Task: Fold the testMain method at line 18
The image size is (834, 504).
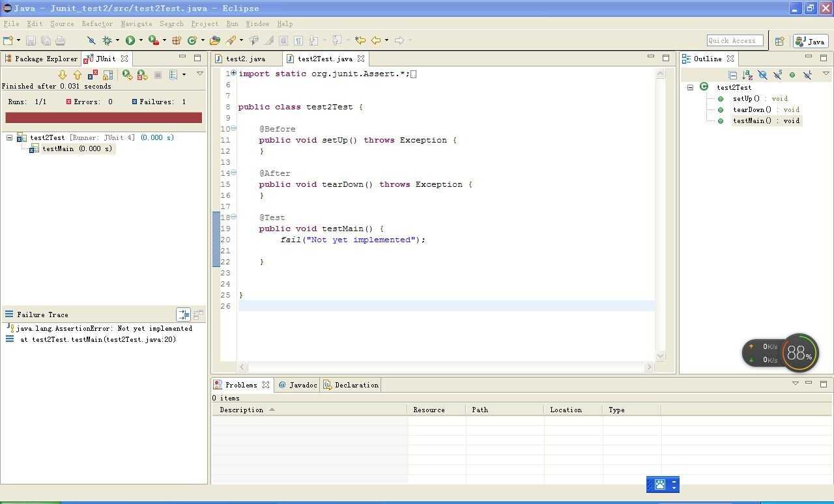Action: (x=233, y=217)
